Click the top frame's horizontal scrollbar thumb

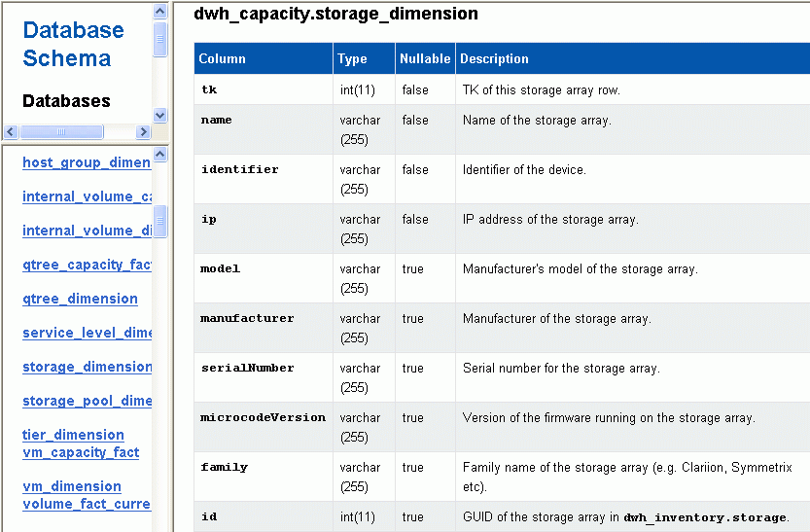point(60,131)
